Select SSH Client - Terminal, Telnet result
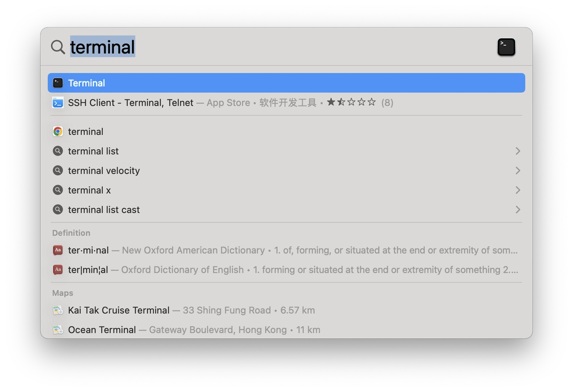573x392 pixels. coord(286,103)
